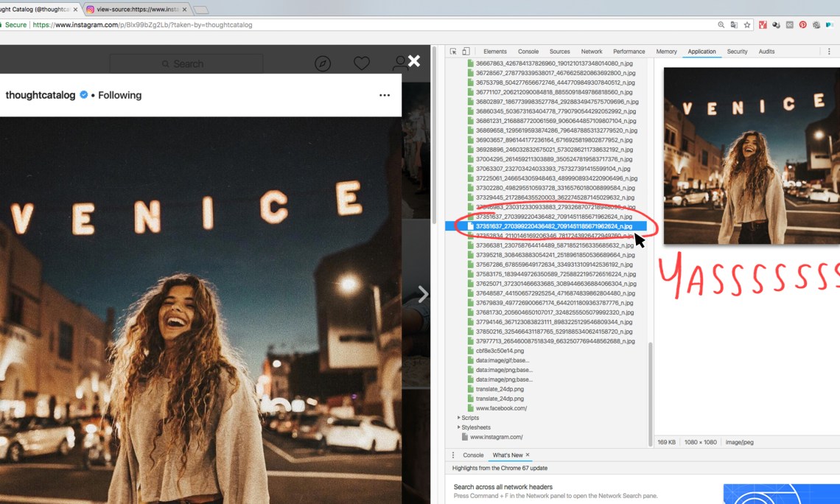Switch to the Application panel tab
This screenshot has width=840, height=504.
pyautogui.click(x=701, y=52)
